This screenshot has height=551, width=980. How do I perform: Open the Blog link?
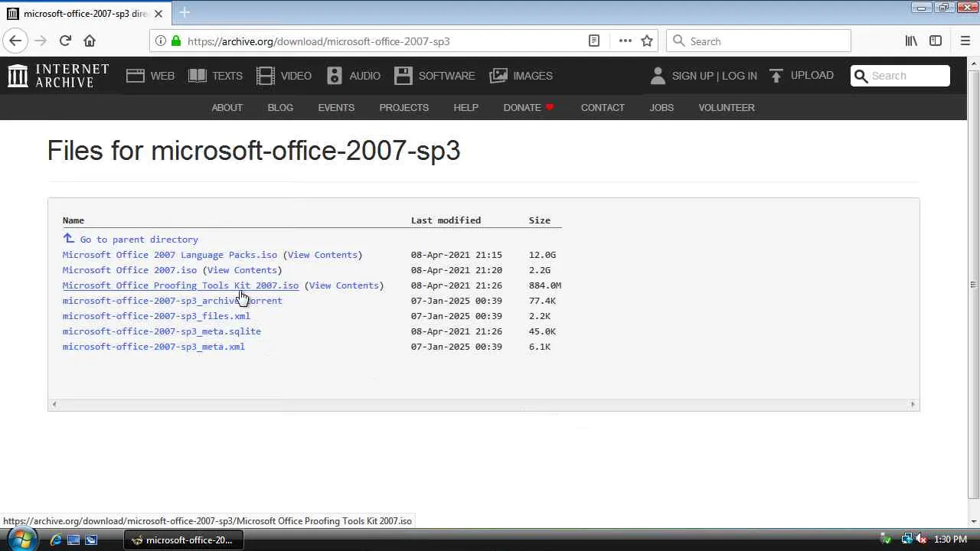coord(280,108)
